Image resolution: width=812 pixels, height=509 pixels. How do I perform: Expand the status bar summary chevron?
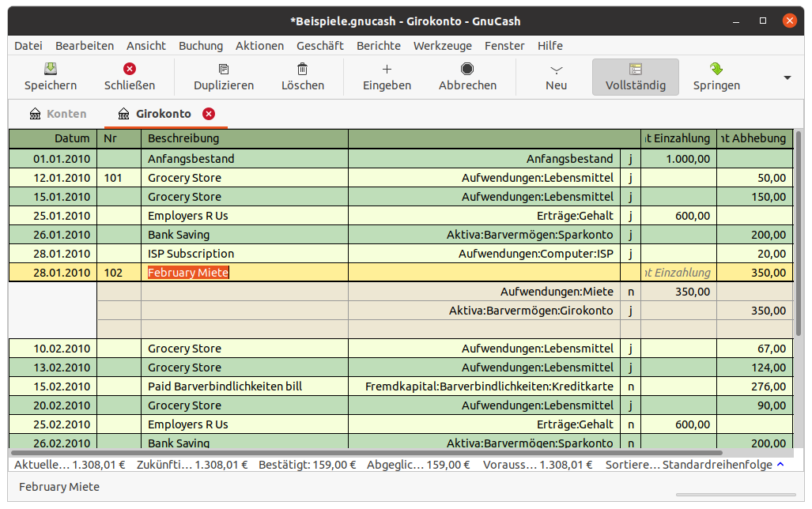click(781, 465)
